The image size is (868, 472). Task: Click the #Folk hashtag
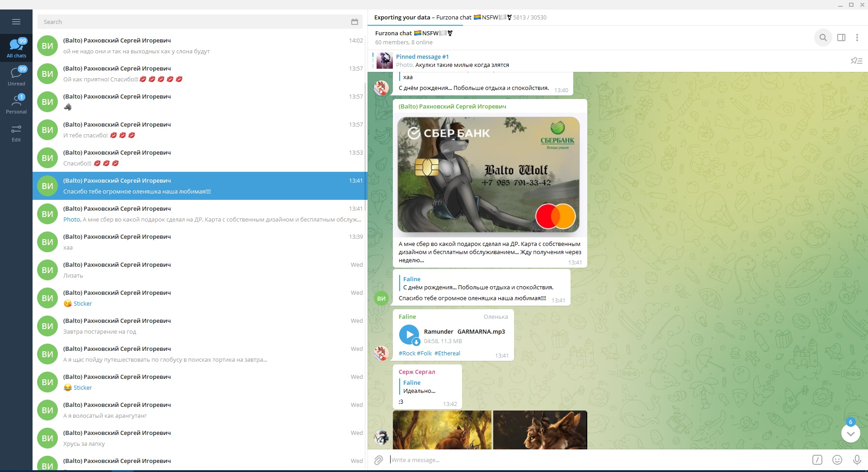coord(424,353)
